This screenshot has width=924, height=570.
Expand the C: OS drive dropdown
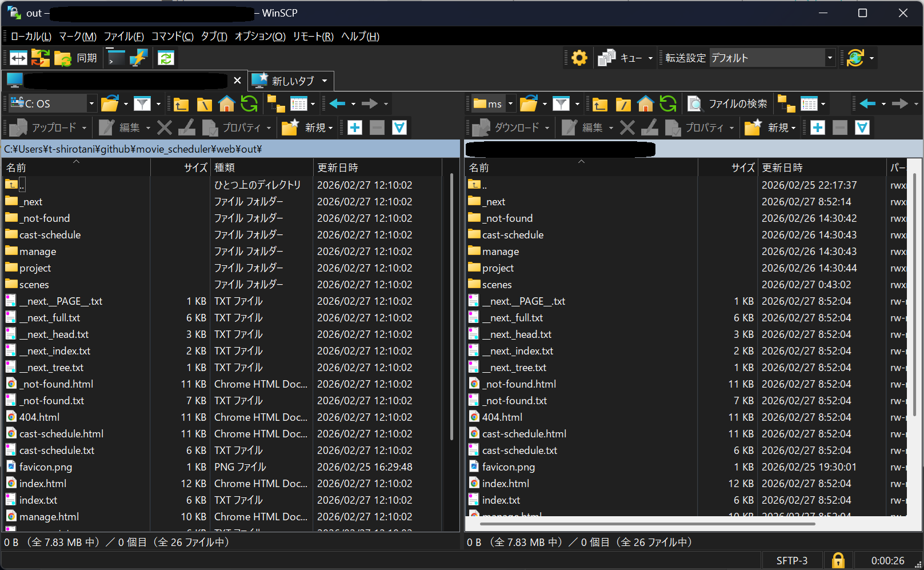pyautogui.click(x=91, y=103)
